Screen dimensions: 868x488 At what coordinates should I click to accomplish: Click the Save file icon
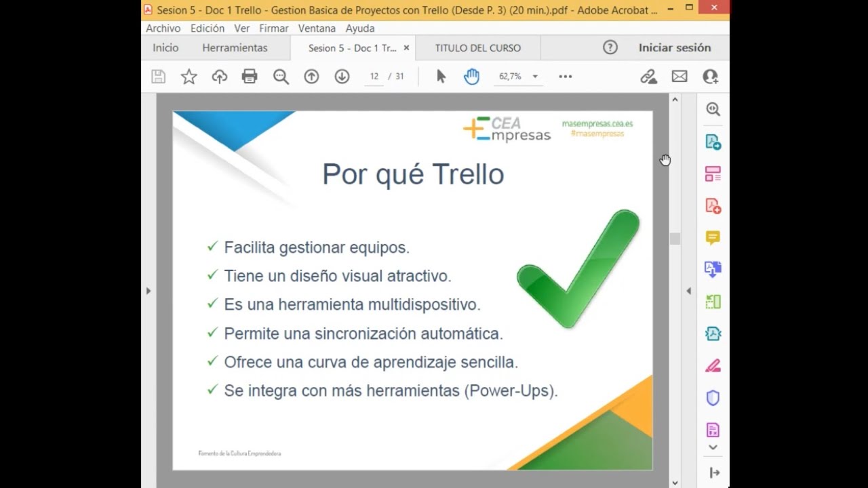coord(158,77)
